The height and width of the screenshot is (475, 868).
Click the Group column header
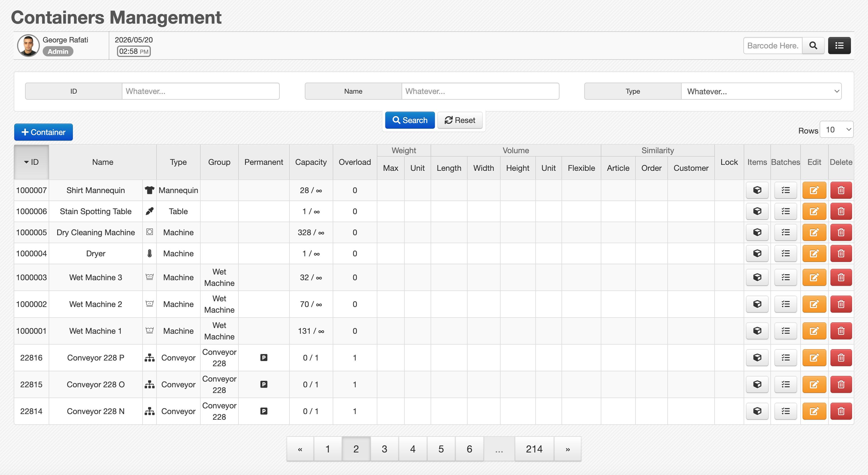click(x=219, y=162)
